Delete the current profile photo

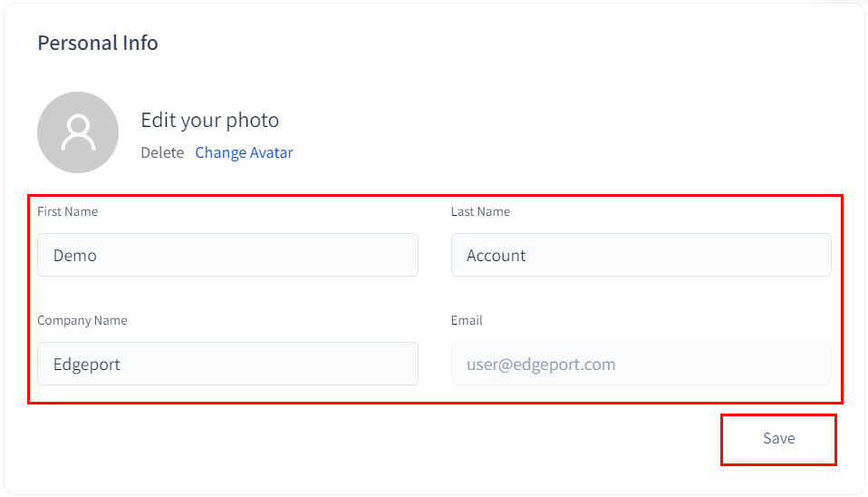point(162,152)
